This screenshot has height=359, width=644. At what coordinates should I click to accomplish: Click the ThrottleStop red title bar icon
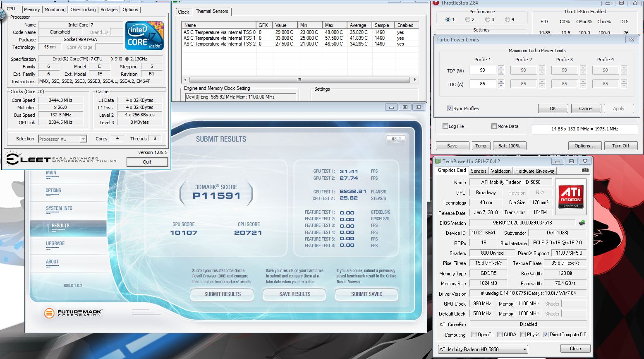(435, 2)
